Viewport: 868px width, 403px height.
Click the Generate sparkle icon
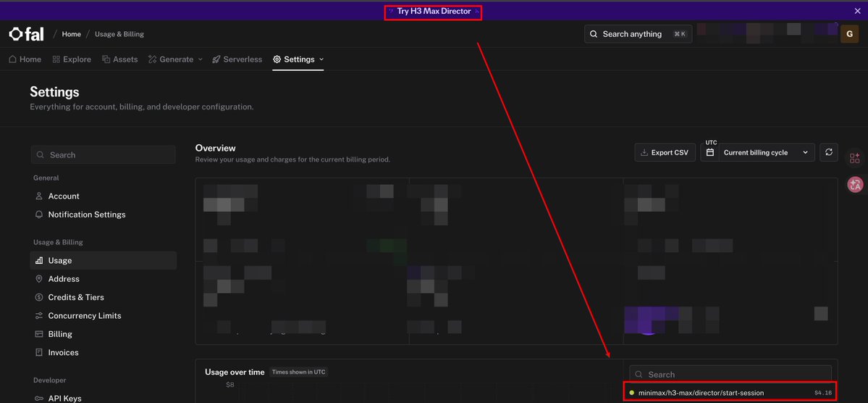click(152, 59)
